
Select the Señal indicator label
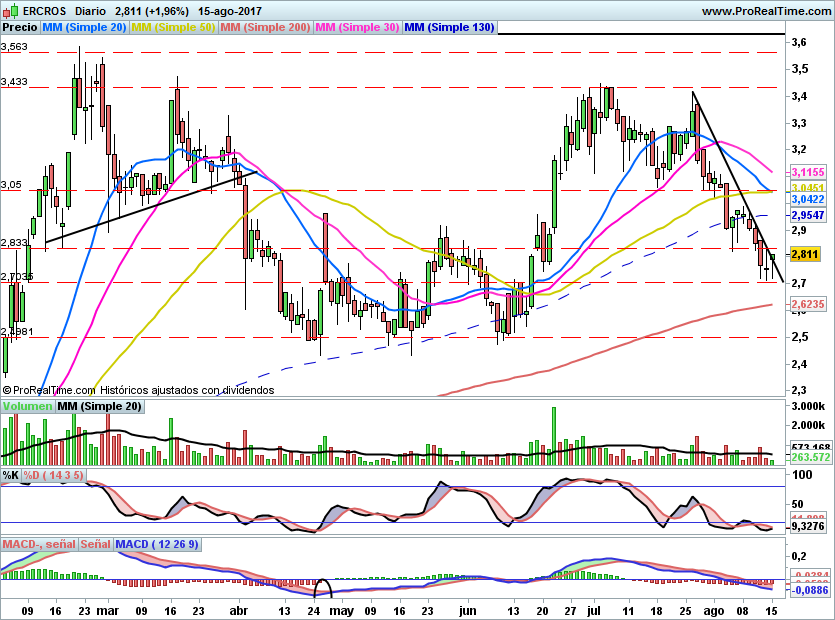[x=96, y=544]
